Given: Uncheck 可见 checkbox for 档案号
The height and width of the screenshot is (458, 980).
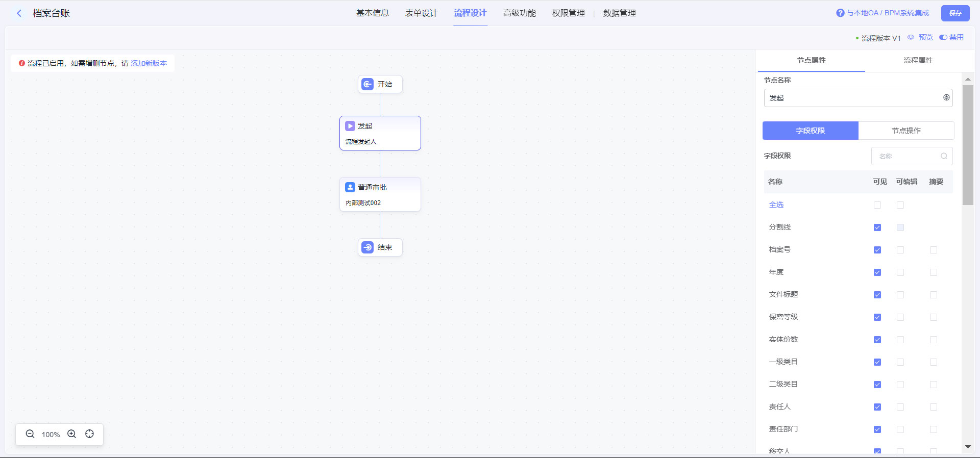Looking at the screenshot, I should [x=877, y=250].
